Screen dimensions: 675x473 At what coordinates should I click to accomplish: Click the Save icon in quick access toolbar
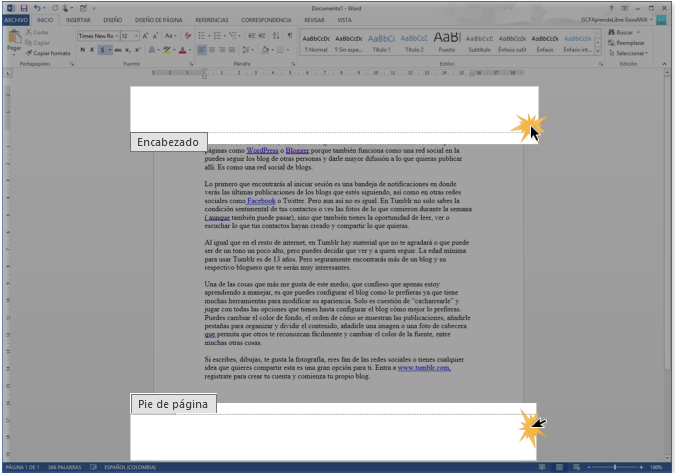click(22, 7)
